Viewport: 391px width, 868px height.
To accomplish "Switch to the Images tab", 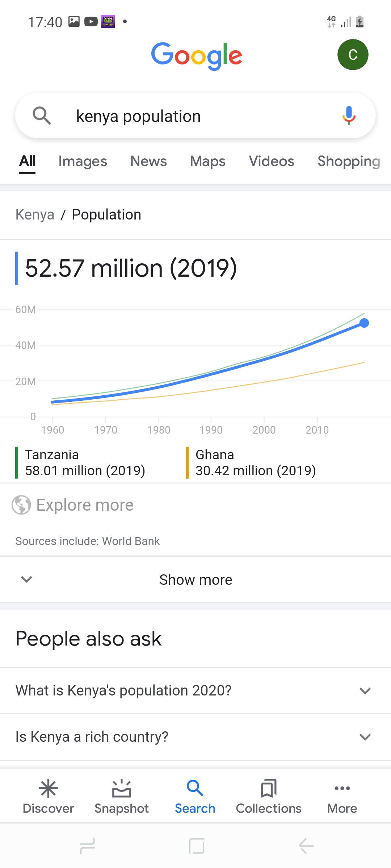I will click(x=83, y=161).
